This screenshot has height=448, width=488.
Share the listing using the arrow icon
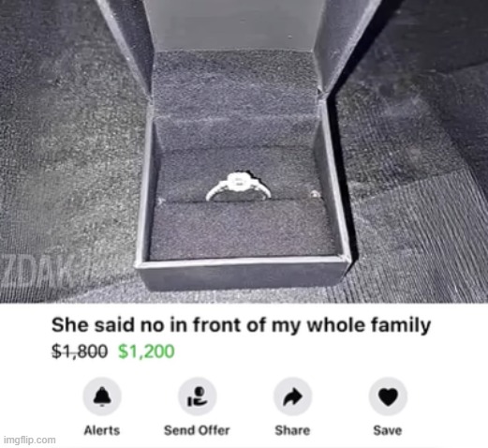coord(292,396)
